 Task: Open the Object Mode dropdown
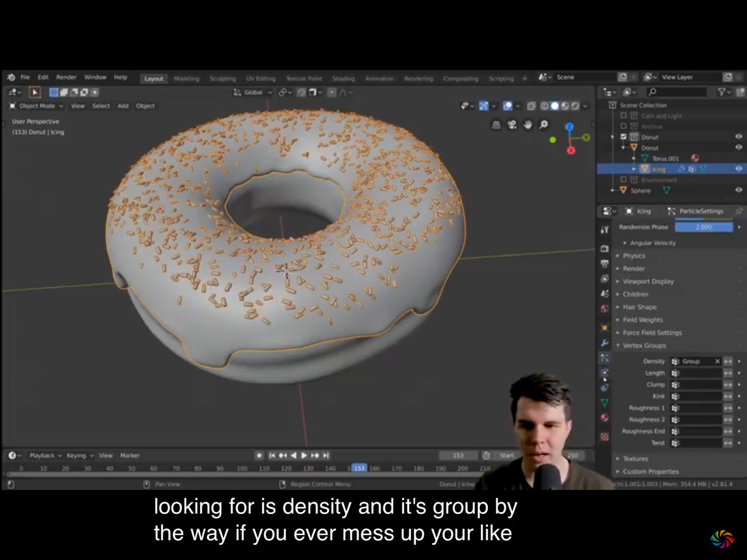pos(36,106)
